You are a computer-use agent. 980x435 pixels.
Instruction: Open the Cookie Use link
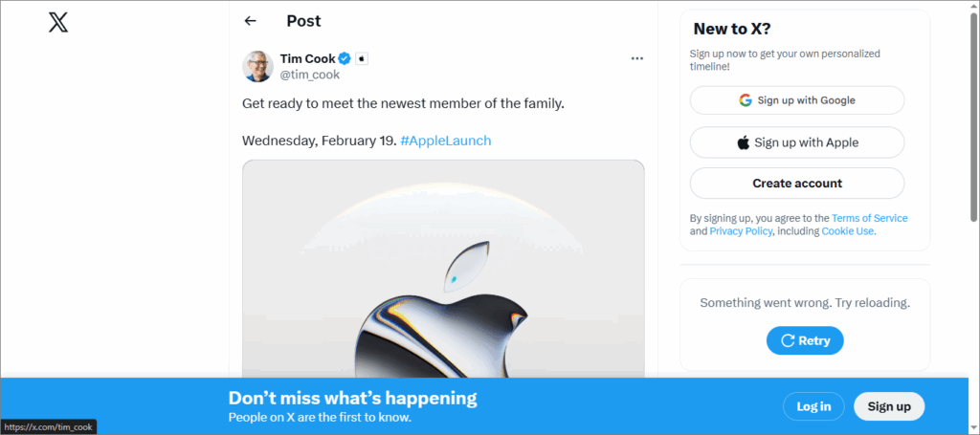[847, 231]
